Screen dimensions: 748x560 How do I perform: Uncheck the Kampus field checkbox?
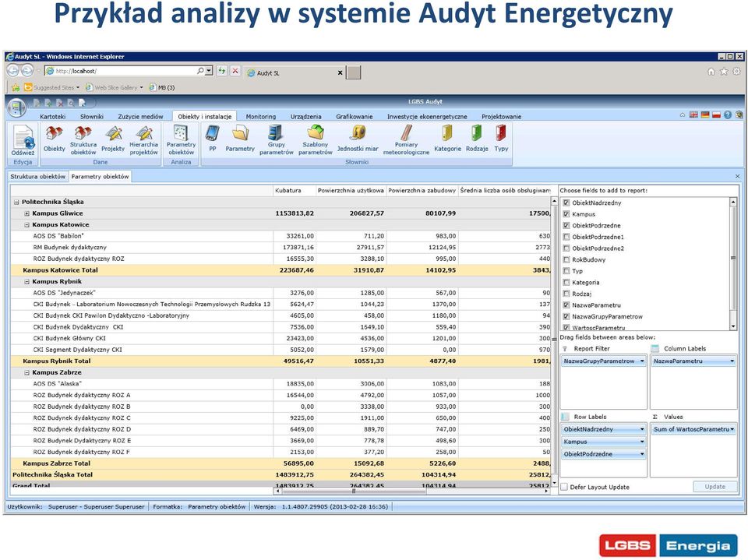tap(566, 213)
